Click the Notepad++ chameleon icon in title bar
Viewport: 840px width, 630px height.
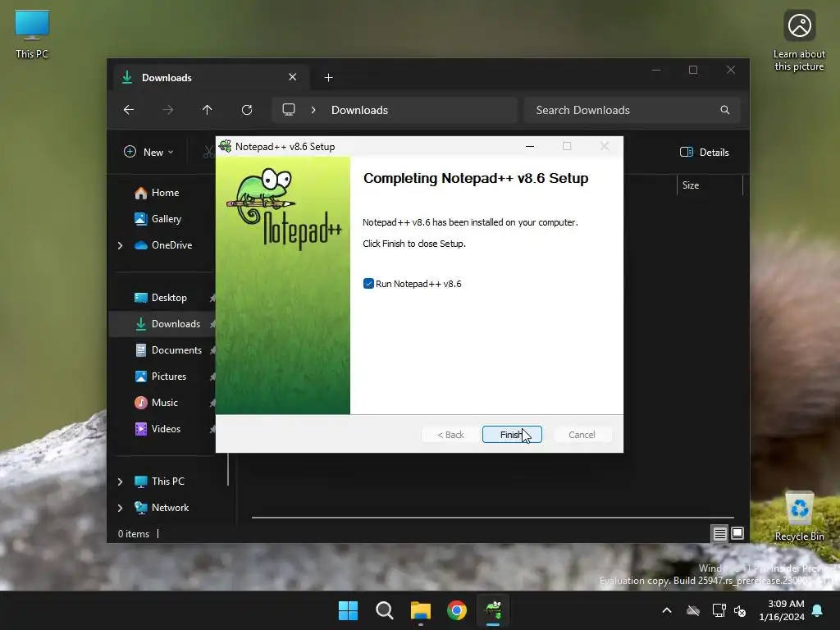[x=226, y=146]
